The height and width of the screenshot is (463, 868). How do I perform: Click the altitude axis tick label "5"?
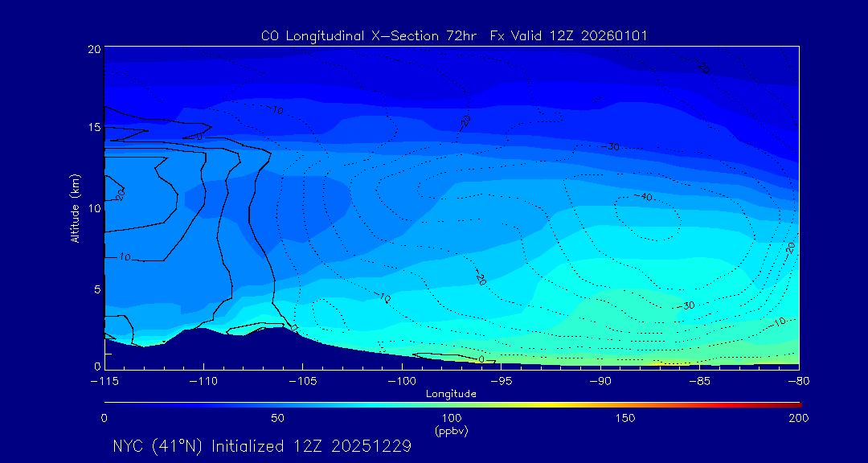tap(96, 289)
